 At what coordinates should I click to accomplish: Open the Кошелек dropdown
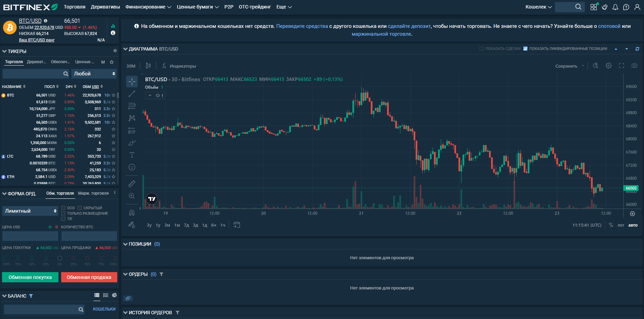(539, 7)
